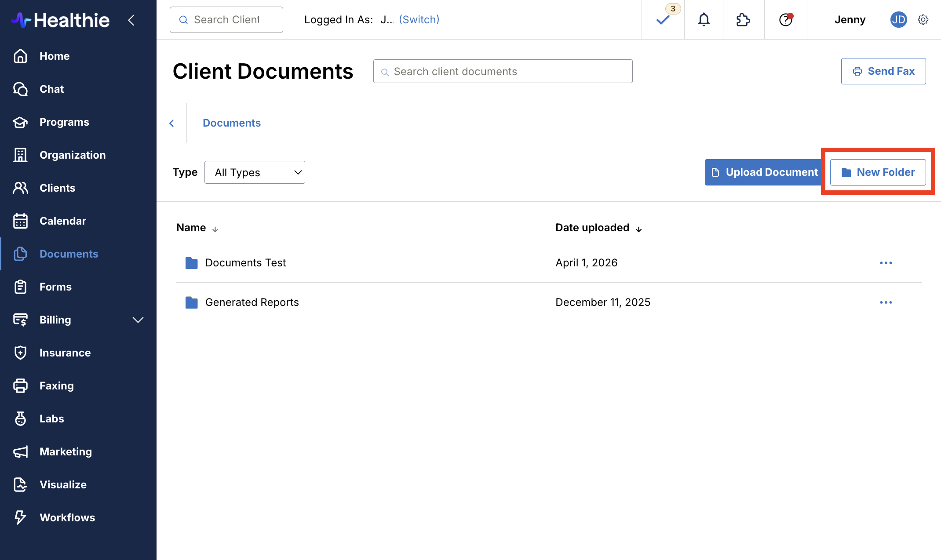Open more options for Documents Test

tap(886, 263)
